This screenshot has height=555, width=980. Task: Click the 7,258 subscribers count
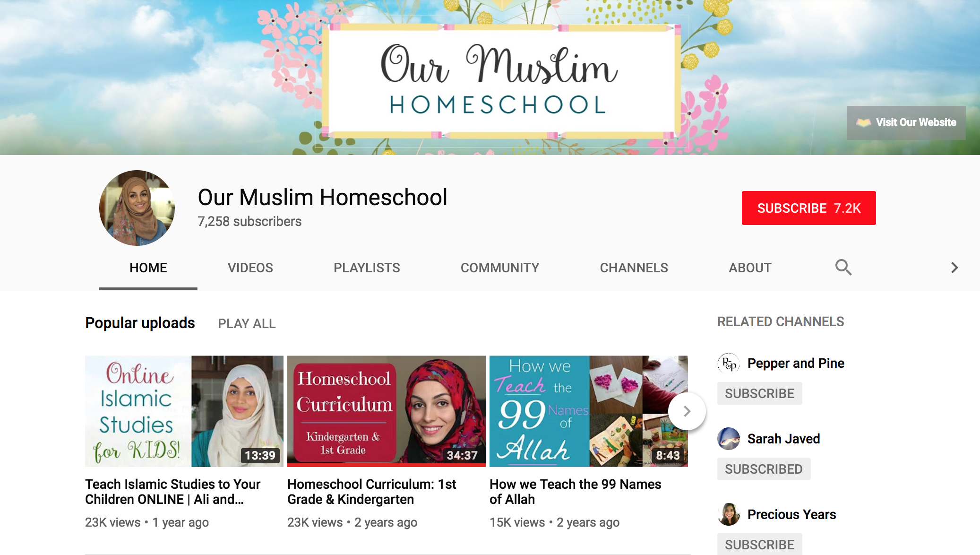(249, 221)
